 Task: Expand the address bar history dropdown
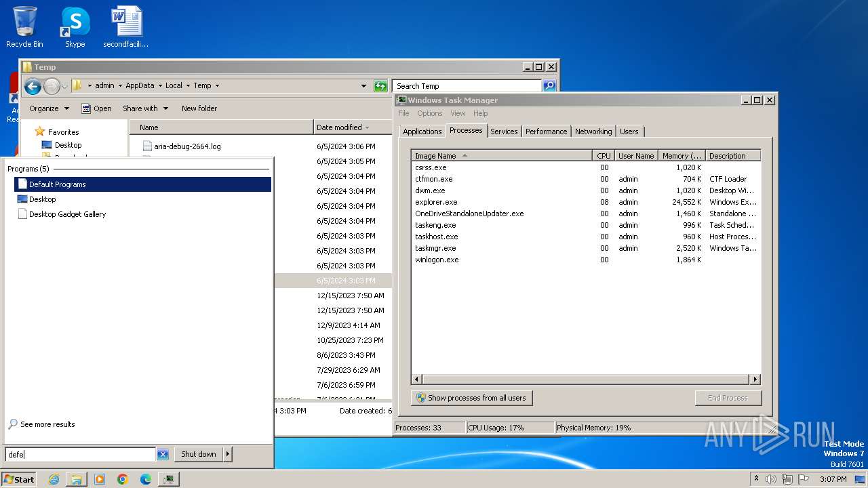364,86
